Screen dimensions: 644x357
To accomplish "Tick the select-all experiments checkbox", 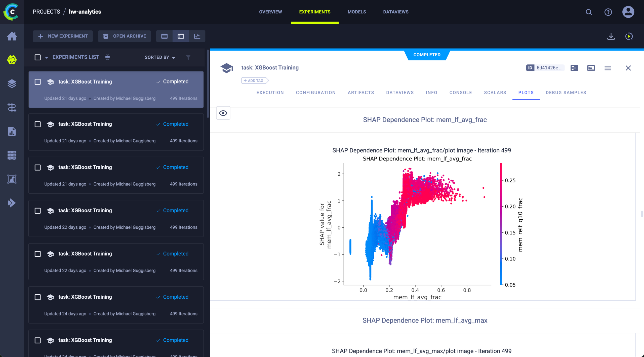I will pyautogui.click(x=37, y=57).
